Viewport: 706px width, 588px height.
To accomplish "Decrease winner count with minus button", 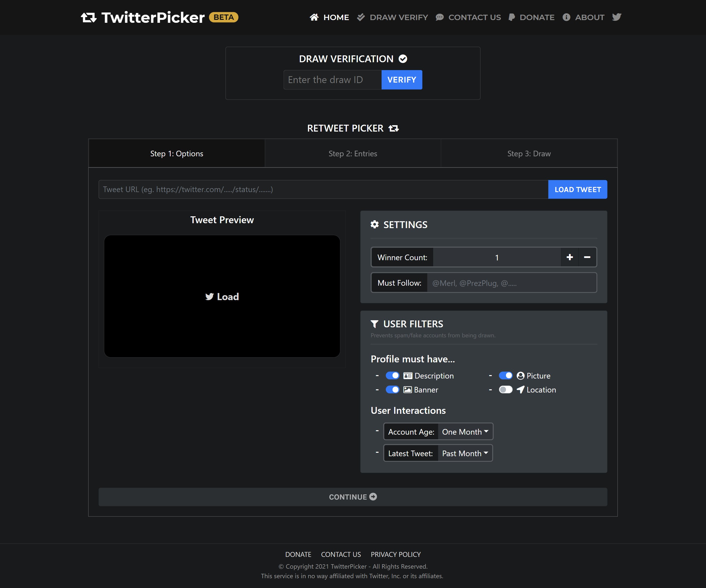I will point(587,257).
